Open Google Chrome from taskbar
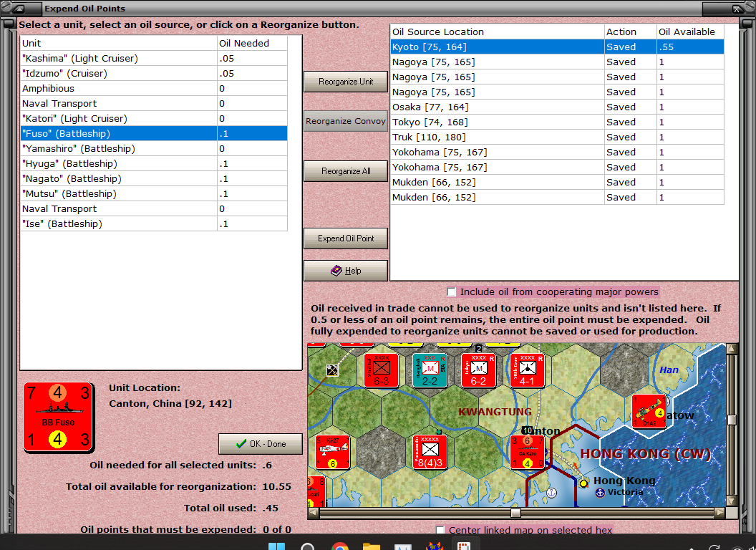756x550 pixels. pyautogui.click(x=340, y=546)
